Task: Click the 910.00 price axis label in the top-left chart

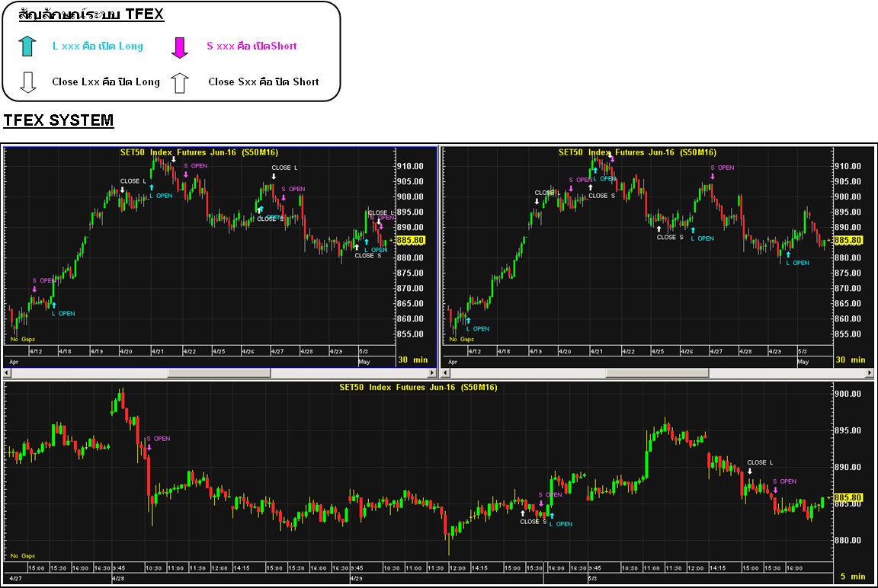Action: 411,166
